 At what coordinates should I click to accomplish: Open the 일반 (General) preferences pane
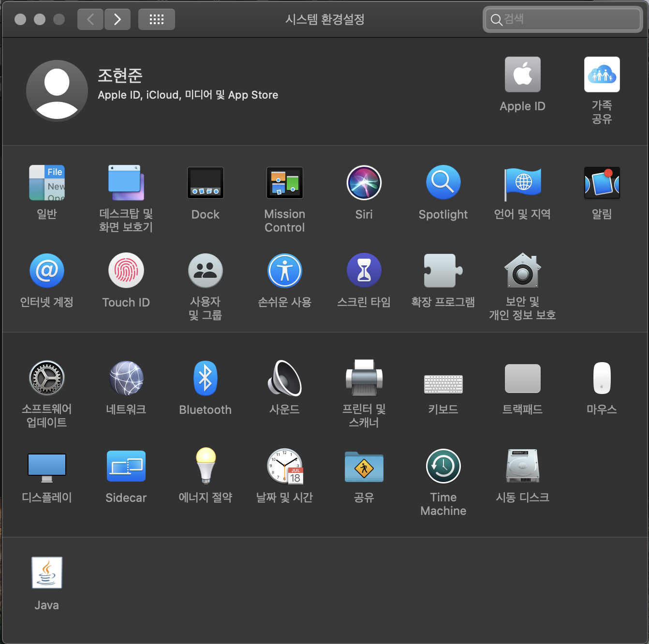[47, 183]
